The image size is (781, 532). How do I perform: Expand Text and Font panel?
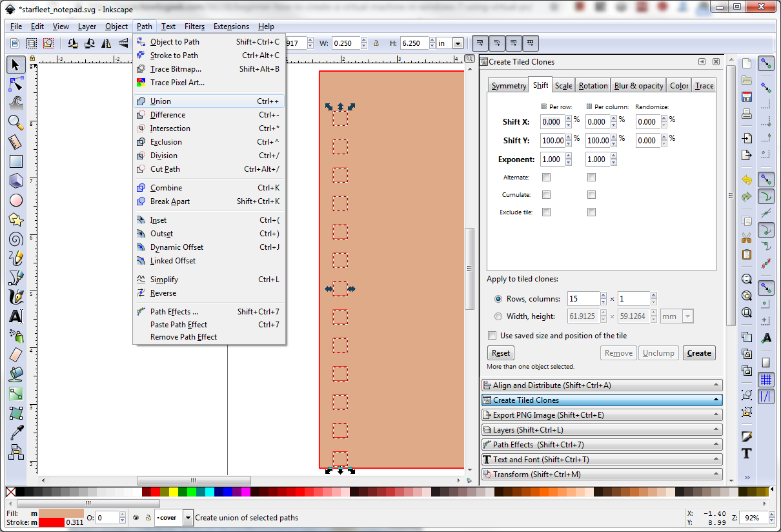point(602,460)
